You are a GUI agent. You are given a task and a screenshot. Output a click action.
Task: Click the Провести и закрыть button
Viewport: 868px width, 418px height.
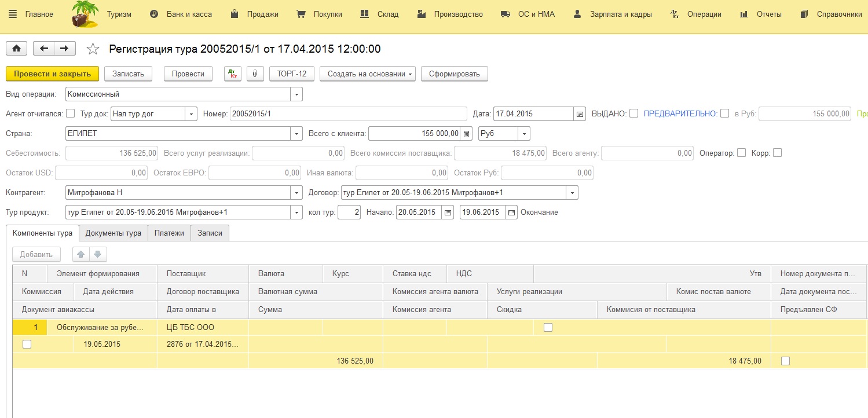52,74
